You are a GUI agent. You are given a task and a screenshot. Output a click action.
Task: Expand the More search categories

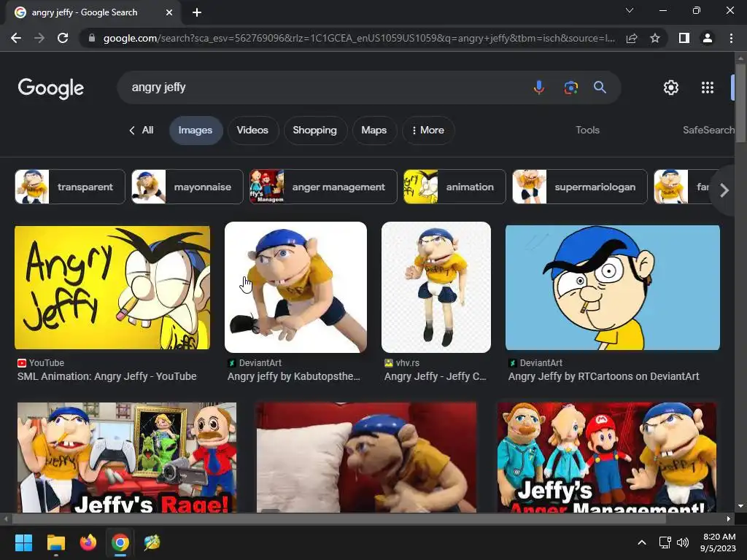(427, 131)
